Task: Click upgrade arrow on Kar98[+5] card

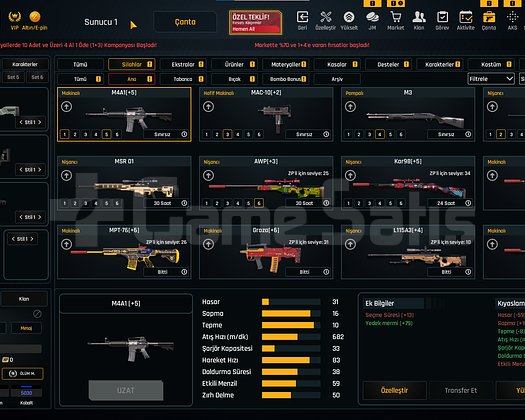Action: [x=350, y=175]
